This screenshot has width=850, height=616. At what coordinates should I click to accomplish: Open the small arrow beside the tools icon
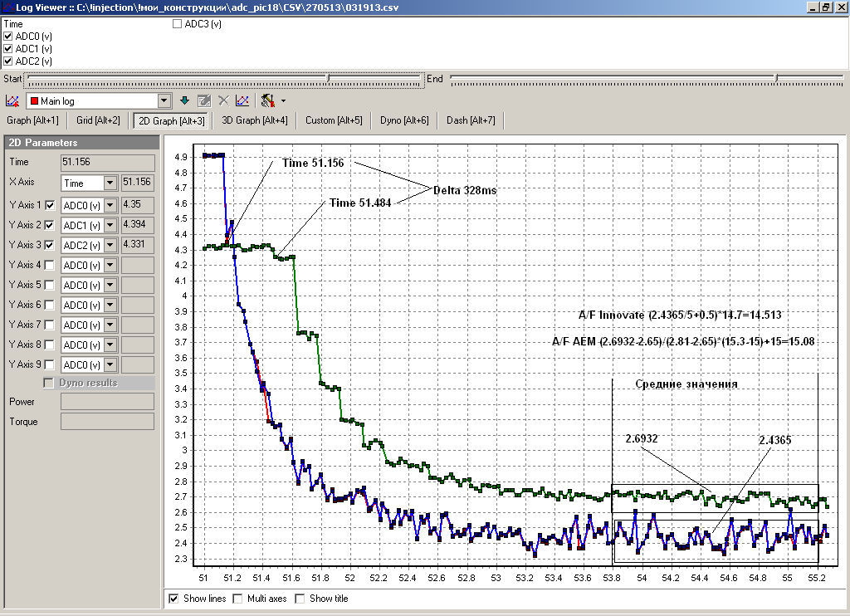[x=283, y=101]
